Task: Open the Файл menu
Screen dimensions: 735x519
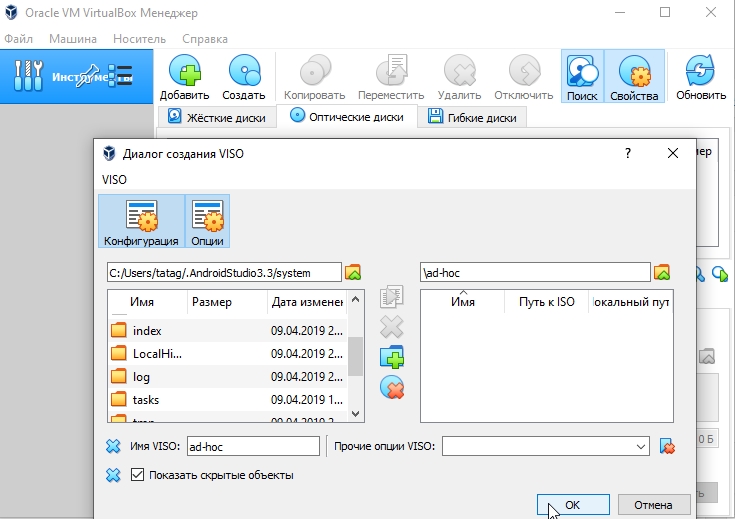Action: (19, 39)
